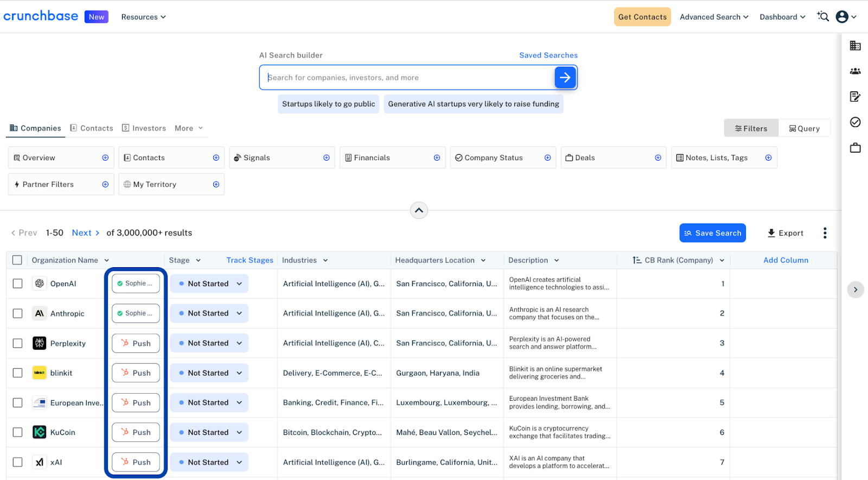Open the Headquarters Location column dropdown
868x480 pixels.
[483, 261]
